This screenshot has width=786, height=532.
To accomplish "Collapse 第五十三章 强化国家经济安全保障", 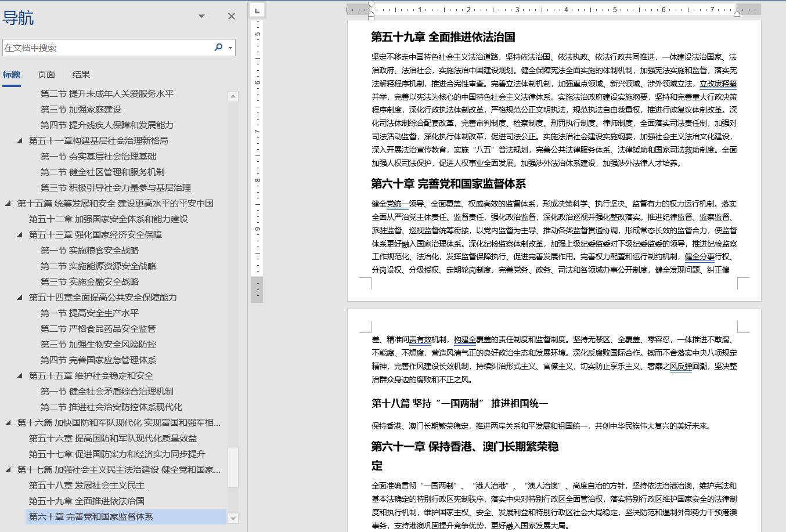I will click(x=20, y=234).
